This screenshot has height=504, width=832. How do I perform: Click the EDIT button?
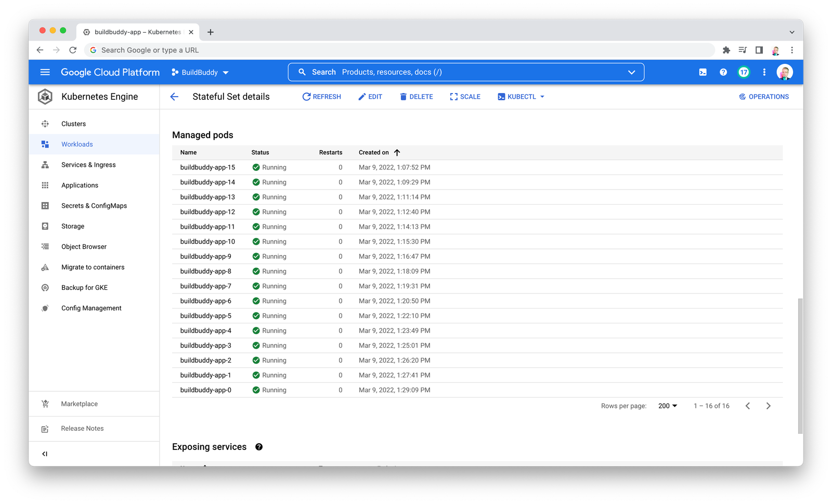click(x=370, y=97)
